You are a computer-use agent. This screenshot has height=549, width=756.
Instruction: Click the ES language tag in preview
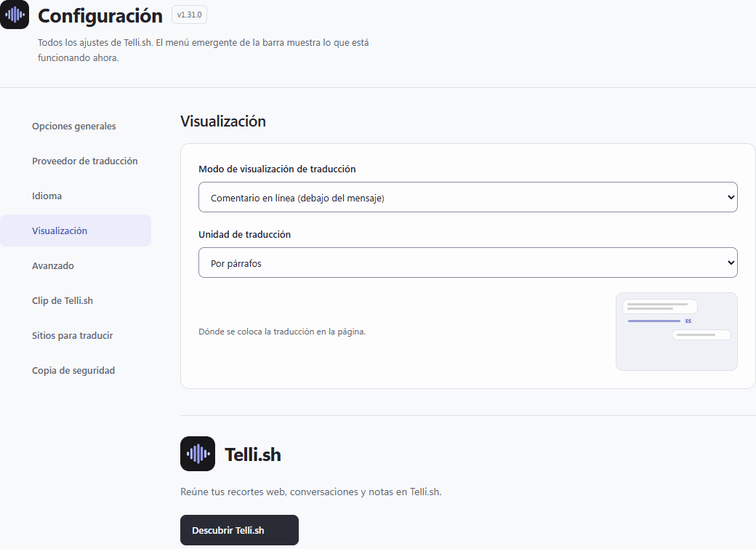point(688,321)
